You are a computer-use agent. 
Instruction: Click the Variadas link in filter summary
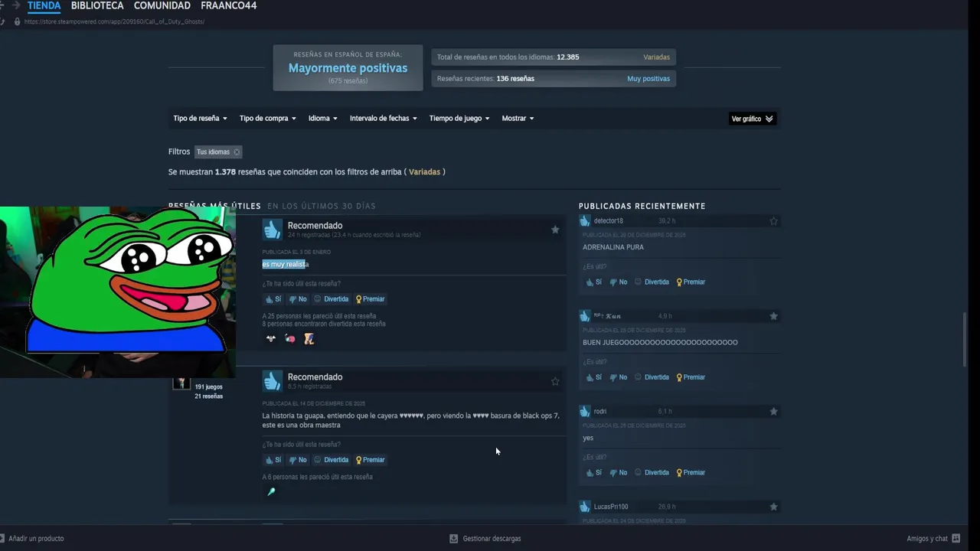(424, 172)
